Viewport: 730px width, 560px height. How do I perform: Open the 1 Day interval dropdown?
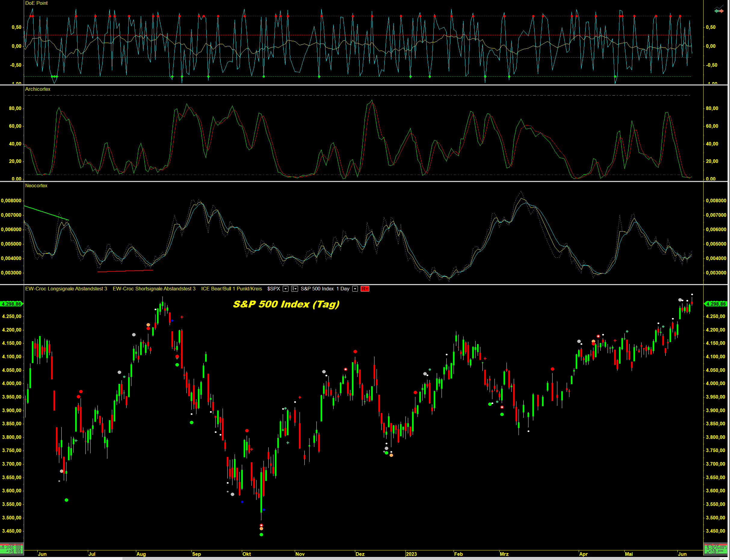point(355,289)
